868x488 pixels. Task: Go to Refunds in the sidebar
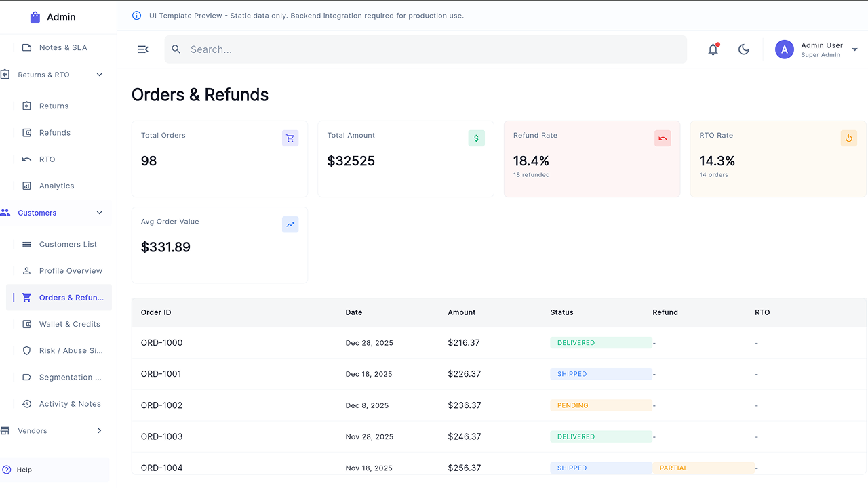pos(59,133)
